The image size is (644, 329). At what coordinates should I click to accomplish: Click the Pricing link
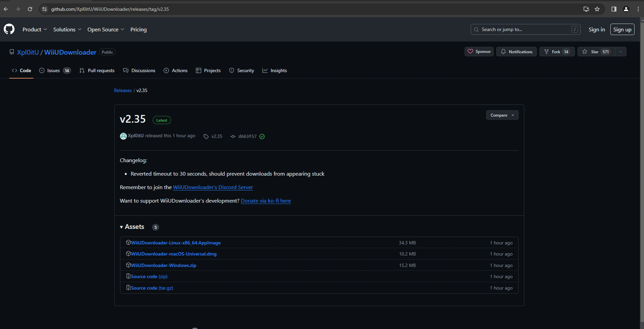pos(139,29)
